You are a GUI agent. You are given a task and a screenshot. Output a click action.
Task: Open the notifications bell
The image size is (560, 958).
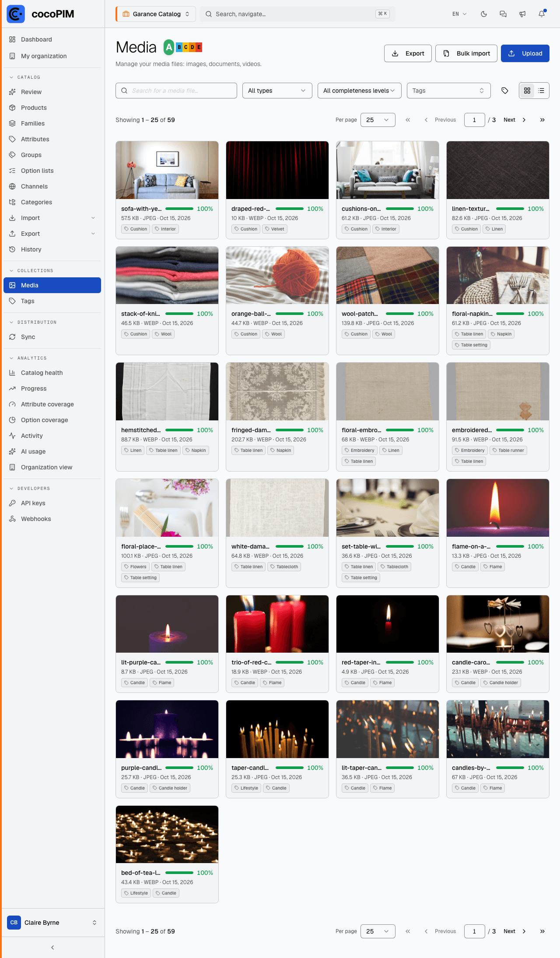(x=542, y=14)
